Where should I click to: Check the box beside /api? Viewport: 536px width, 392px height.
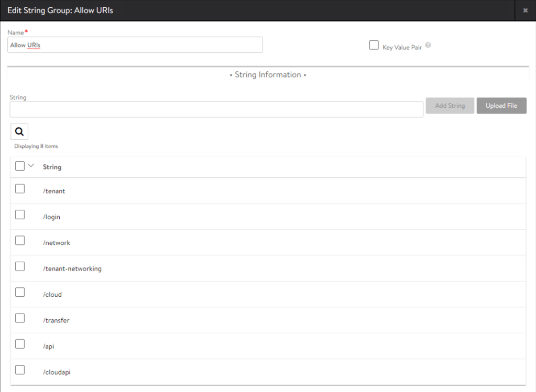coord(20,344)
